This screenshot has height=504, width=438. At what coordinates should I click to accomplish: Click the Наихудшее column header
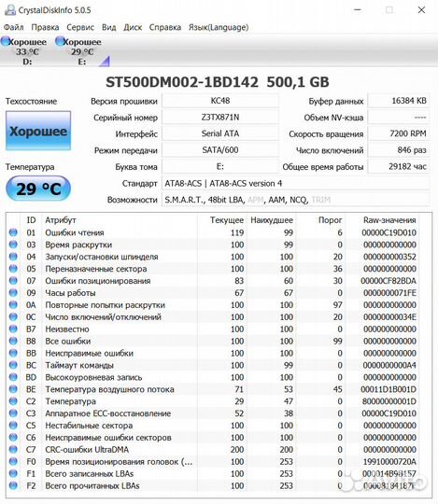pos(272,220)
